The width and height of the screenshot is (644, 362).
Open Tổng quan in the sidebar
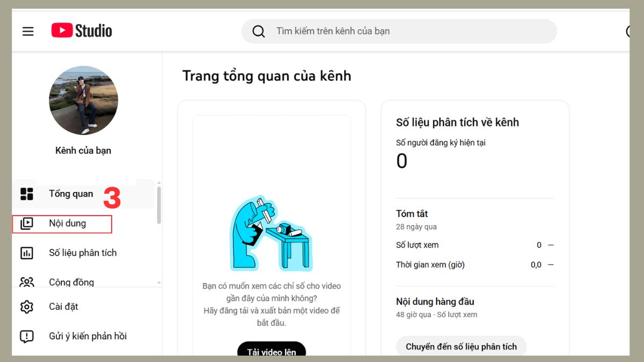click(84, 194)
